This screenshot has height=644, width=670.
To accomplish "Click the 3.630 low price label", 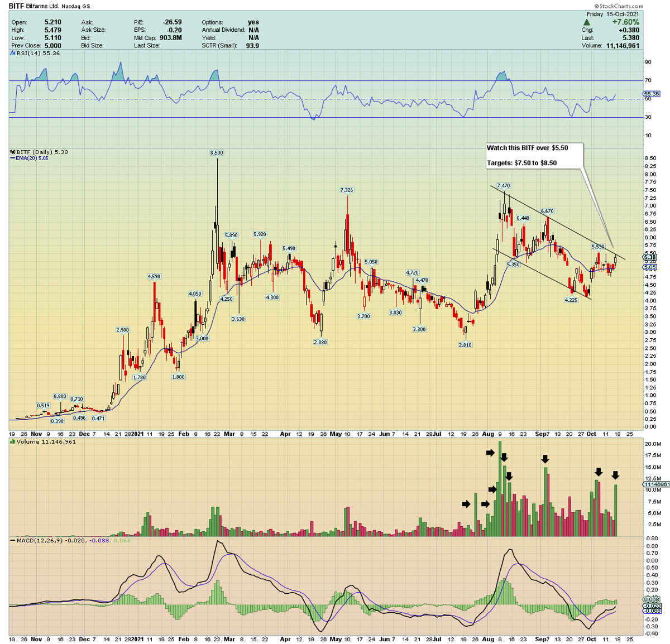I will [x=238, y=319].
